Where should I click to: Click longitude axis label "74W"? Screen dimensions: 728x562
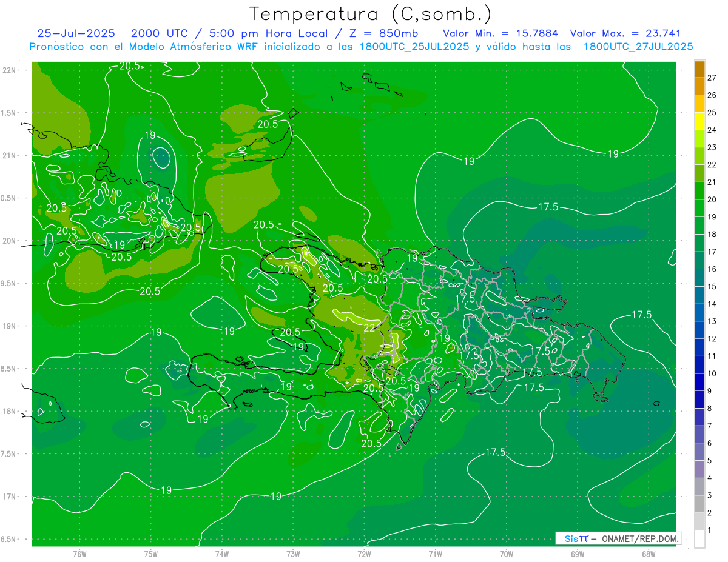coord(222,554)
